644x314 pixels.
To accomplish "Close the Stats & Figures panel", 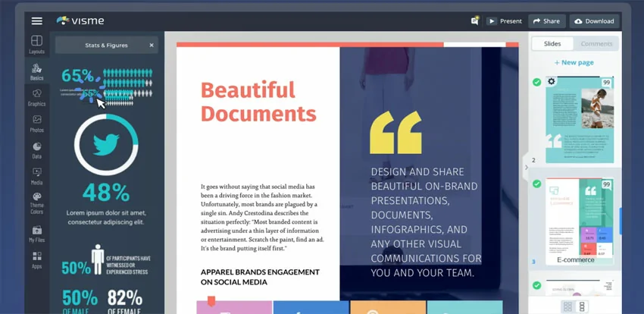I will click(151, 46).
